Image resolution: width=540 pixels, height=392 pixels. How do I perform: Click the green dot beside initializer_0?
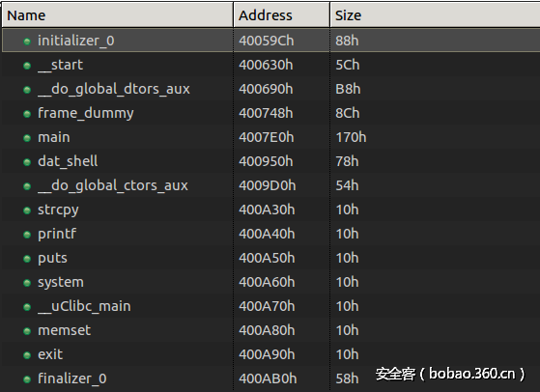point(27,42)
